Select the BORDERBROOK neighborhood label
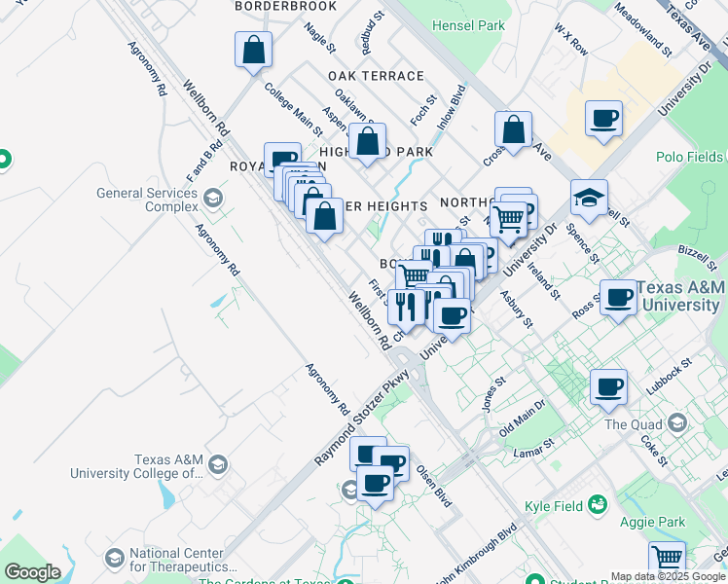 point(285,6)
